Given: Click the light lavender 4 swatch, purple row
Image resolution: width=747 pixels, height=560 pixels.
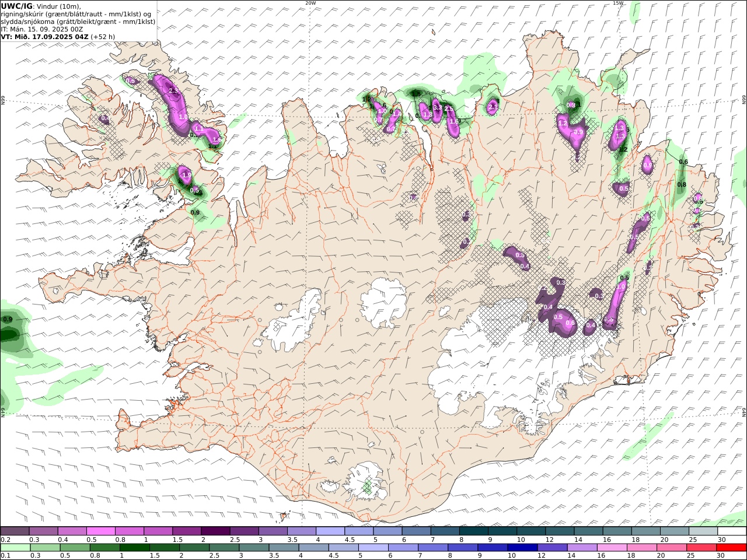Looking at the screenshot, I should (330, 531).
